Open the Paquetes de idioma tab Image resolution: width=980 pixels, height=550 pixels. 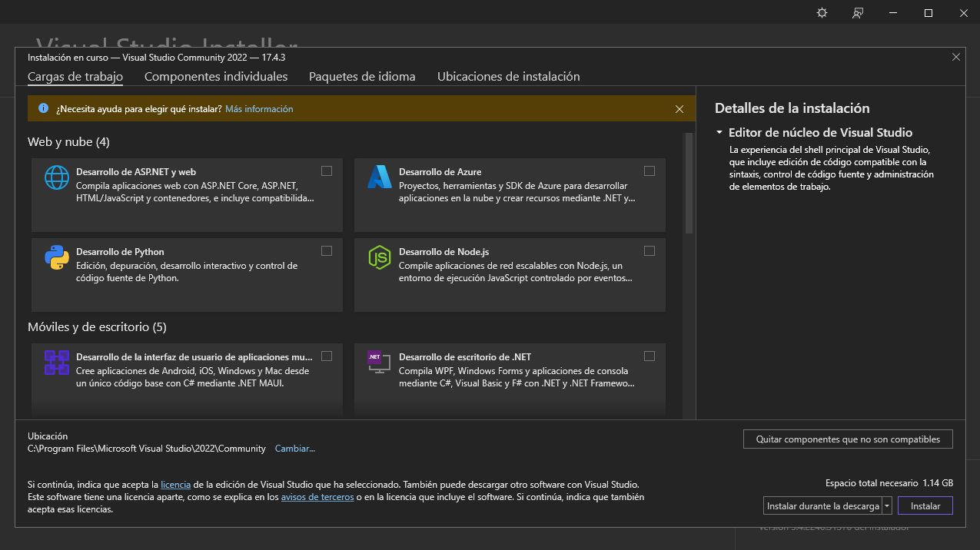(362, 77)
